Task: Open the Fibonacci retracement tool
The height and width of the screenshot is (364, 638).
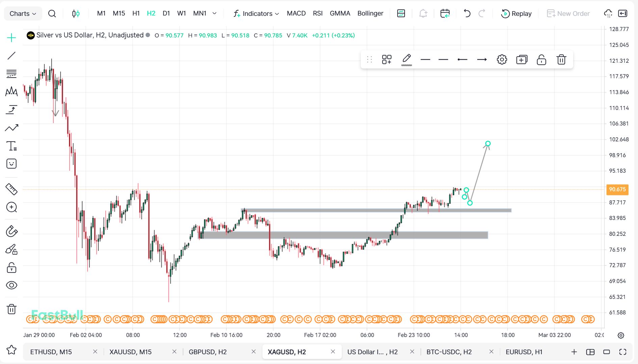Action: coord(11,74)
